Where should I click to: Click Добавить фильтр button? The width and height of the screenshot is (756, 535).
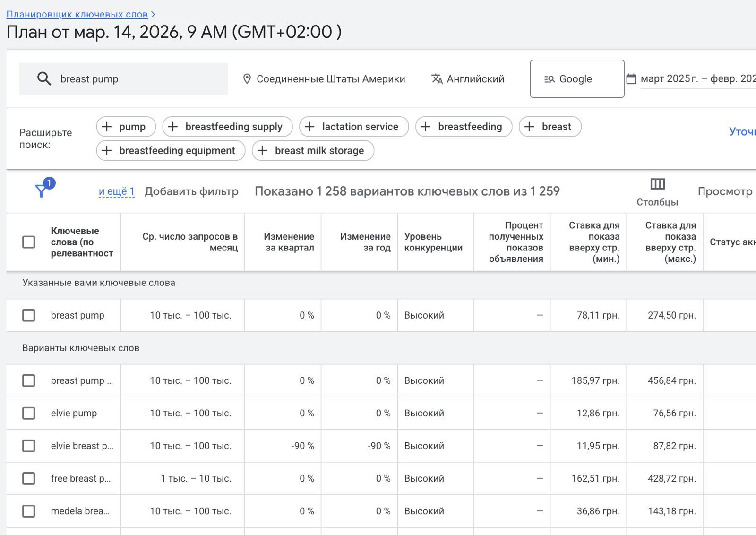(191, 191)
